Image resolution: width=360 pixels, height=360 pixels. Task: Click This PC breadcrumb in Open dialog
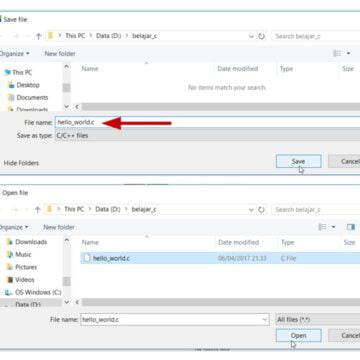(x=74, y=209)
